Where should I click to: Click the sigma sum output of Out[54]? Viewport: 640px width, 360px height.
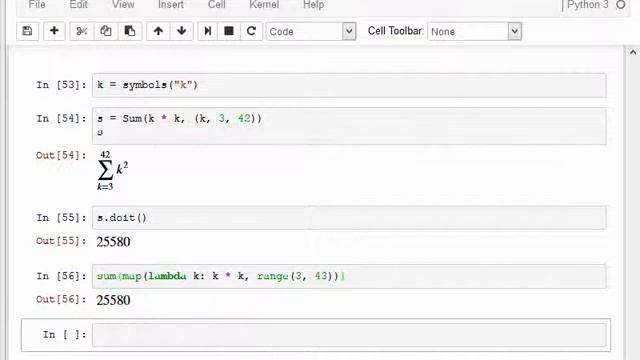[x=112, y=171]
